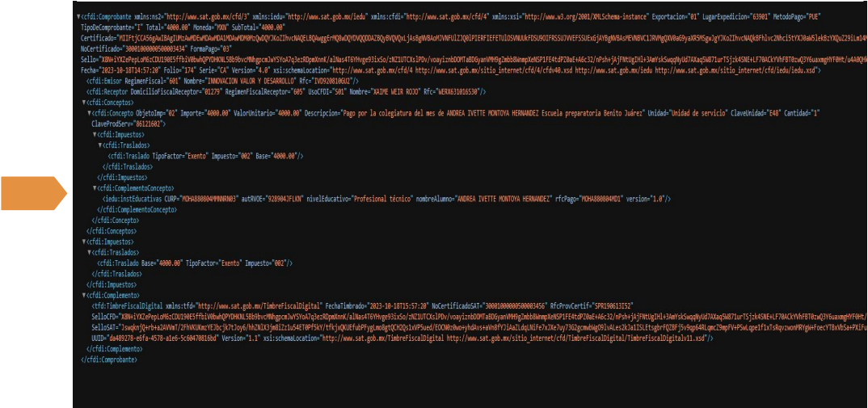Click the UUID attribute value
The image size is (868, 408).
(169, 339)
